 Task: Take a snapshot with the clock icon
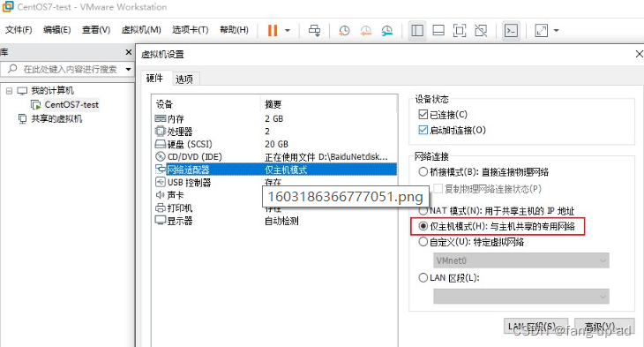344,30
